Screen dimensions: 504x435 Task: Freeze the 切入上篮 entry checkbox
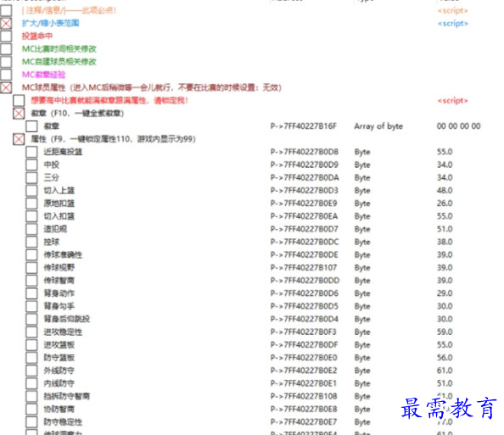click(31, 190)
